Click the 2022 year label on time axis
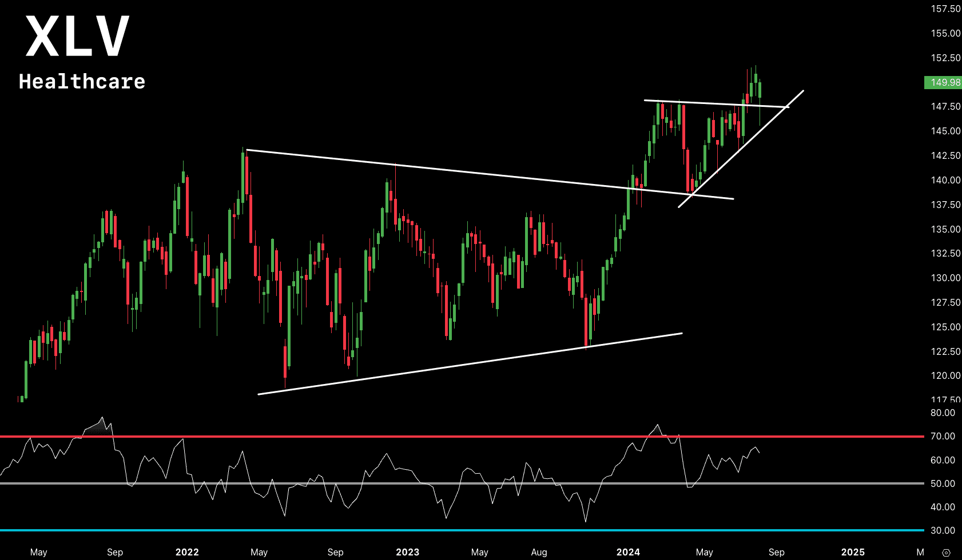Screen dimensions: 962x560 click(x=187, y=552)
